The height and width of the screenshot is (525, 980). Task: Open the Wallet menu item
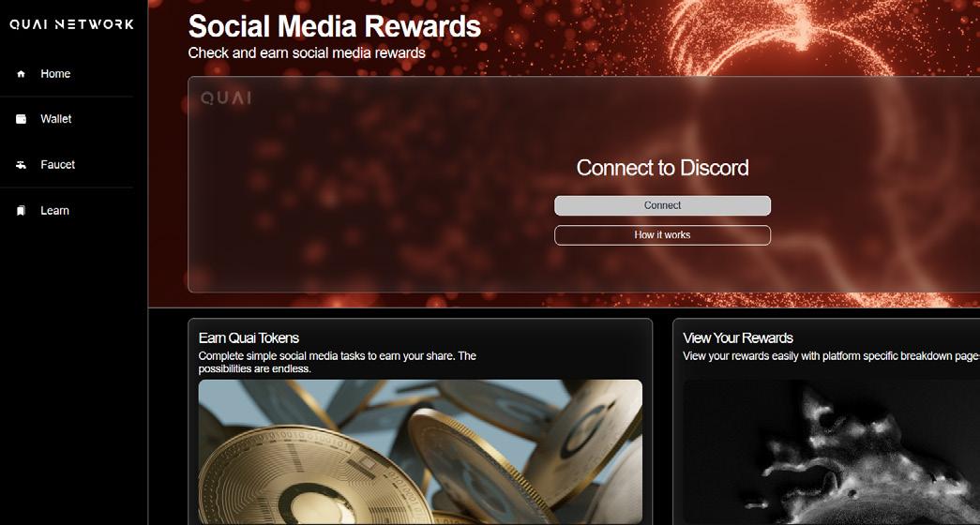(x=56, y=119)
